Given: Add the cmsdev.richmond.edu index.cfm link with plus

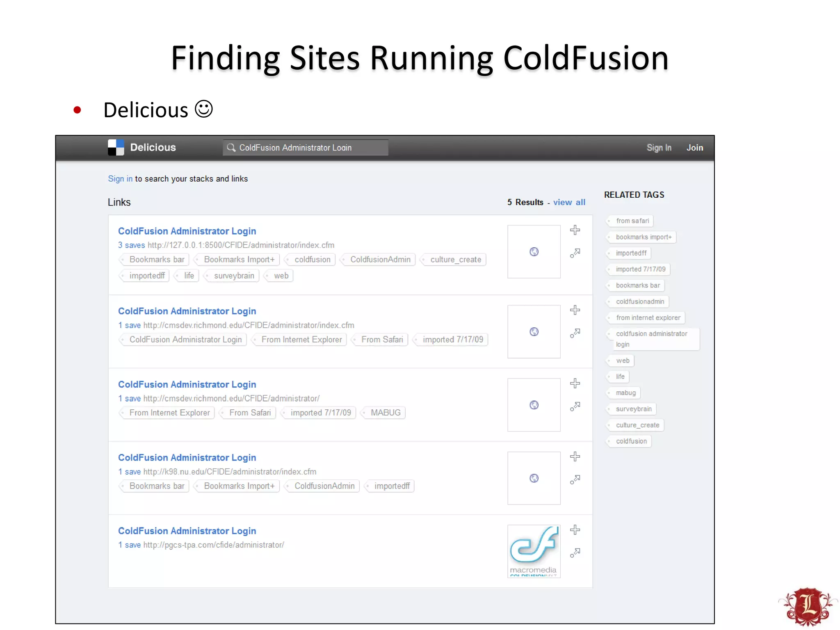Looking at the screenshot, I should tap(575, 310).
